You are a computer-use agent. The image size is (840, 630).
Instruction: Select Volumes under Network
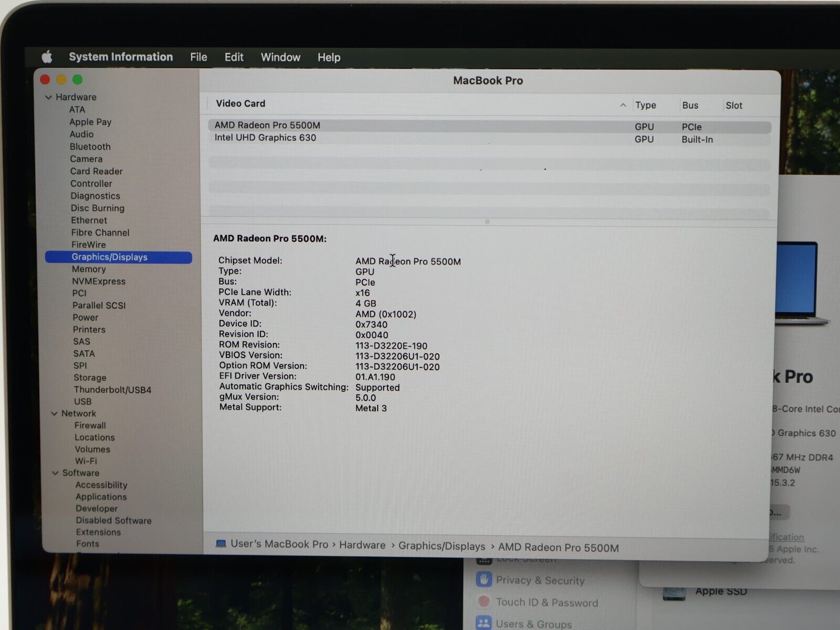pyautogui.click(x=92, y=449)
